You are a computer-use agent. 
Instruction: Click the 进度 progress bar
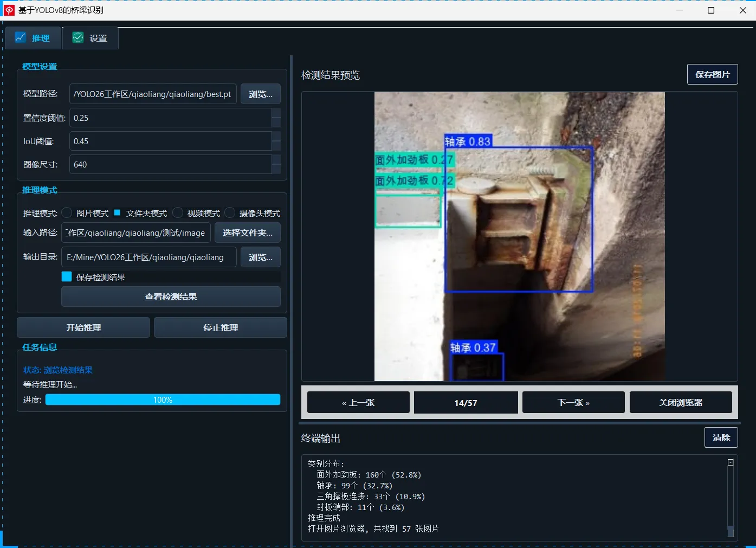(x=163, y=400)
